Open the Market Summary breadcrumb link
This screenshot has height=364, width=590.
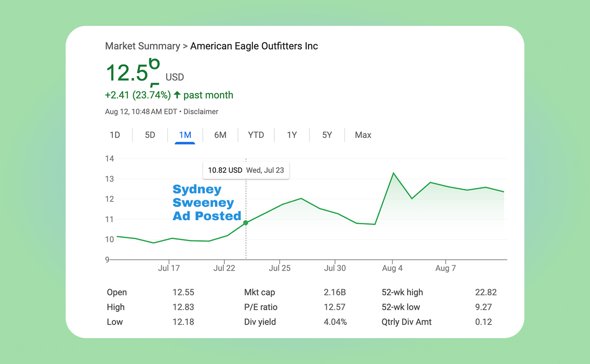tap(142, 46)
